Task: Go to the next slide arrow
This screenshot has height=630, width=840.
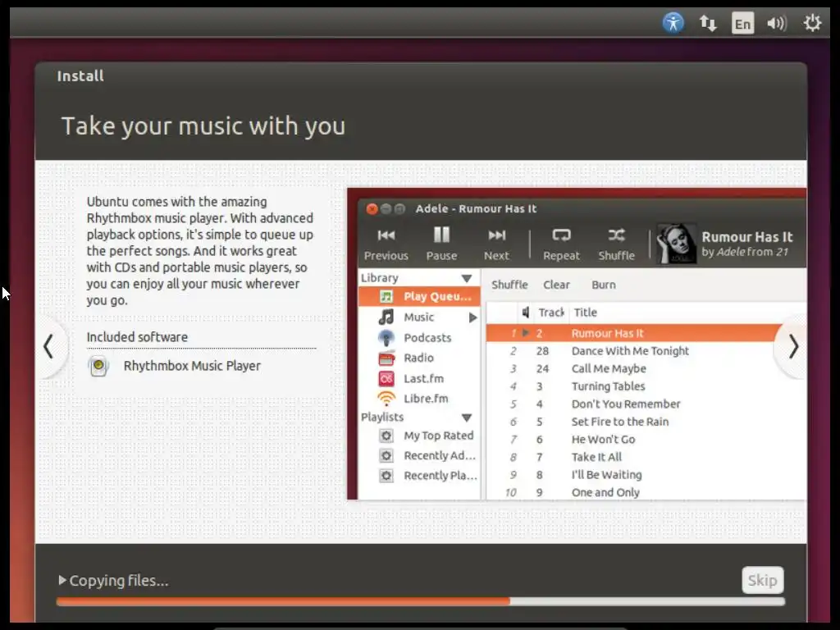Action: tap(793, 347)
